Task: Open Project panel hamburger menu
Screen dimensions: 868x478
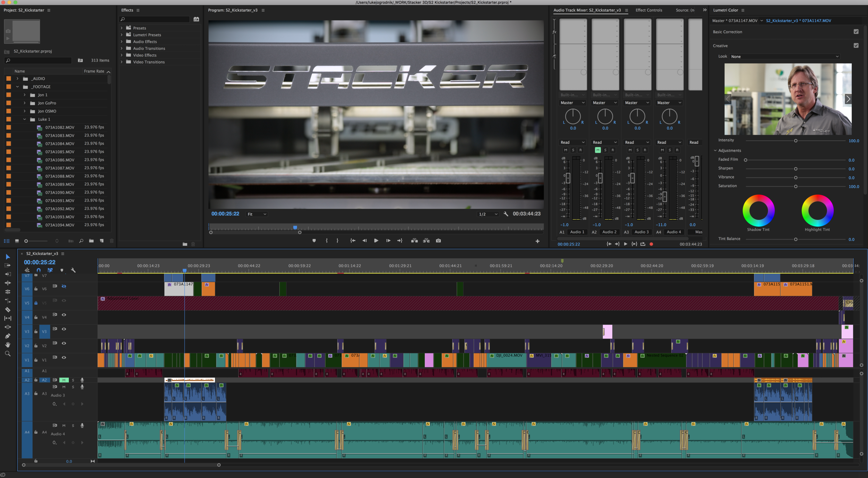Action: (49, 10)
